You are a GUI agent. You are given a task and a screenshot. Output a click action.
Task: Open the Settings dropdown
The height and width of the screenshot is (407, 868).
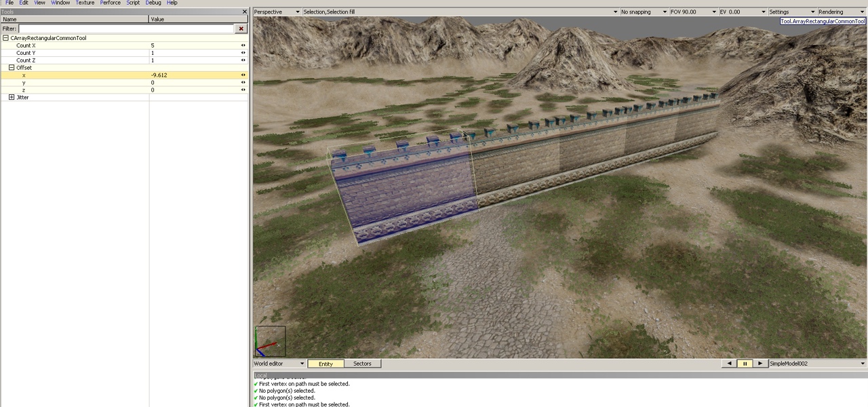tap(791, 12)
